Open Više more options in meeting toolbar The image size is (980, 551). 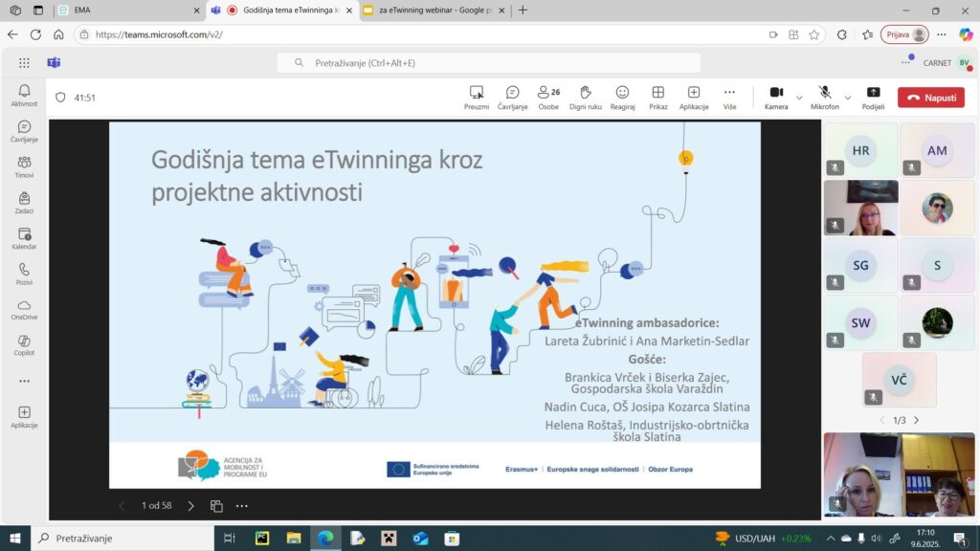(x=729, y=98)
